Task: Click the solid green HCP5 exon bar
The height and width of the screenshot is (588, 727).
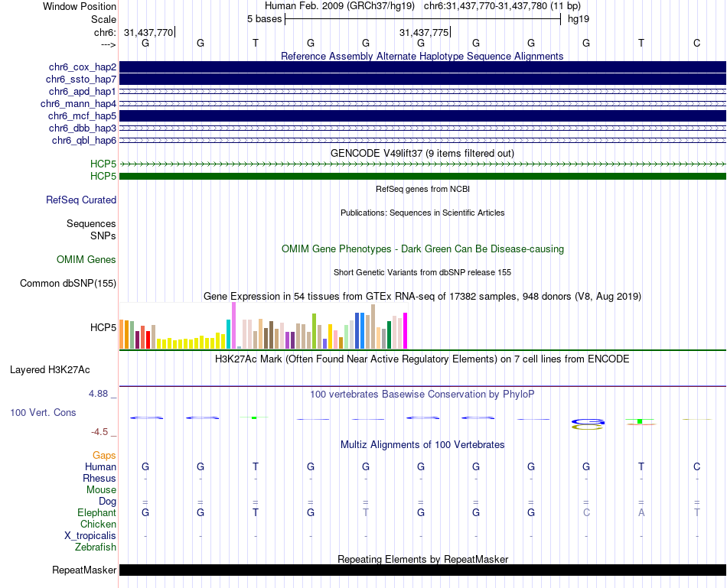Action: point(422,176)
